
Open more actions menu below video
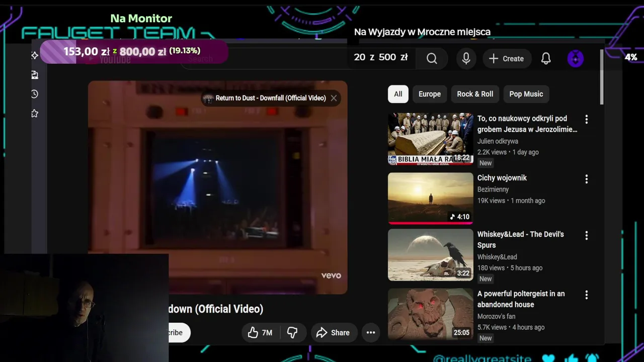371,332
